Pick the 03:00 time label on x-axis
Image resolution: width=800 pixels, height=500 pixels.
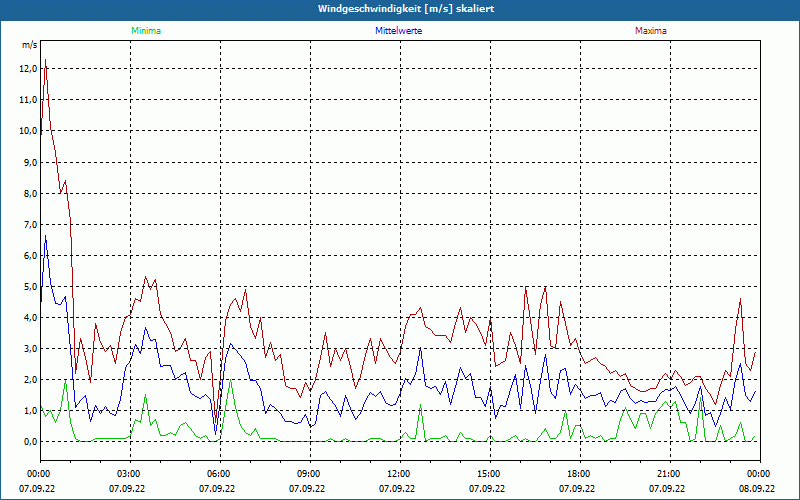click(x=128, y=473)
